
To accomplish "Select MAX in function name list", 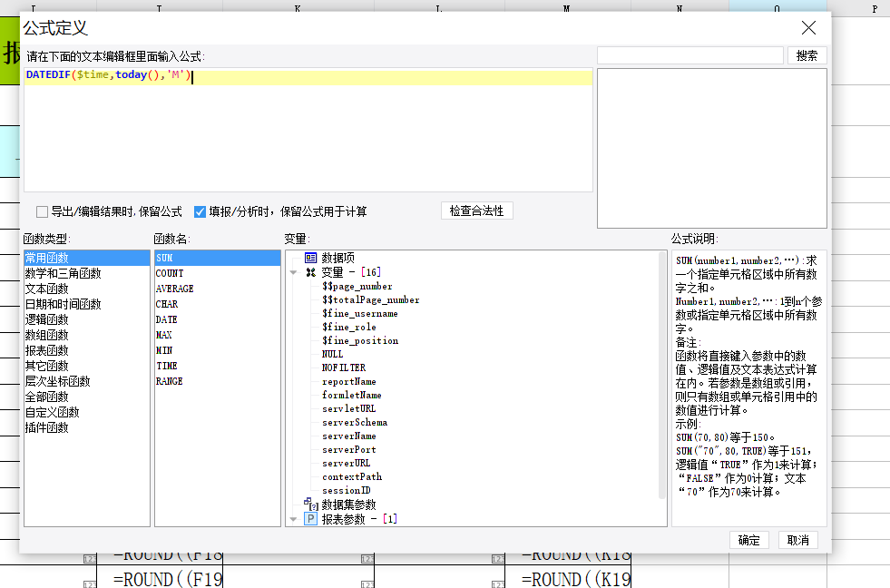I will click(x=218, y=336).
